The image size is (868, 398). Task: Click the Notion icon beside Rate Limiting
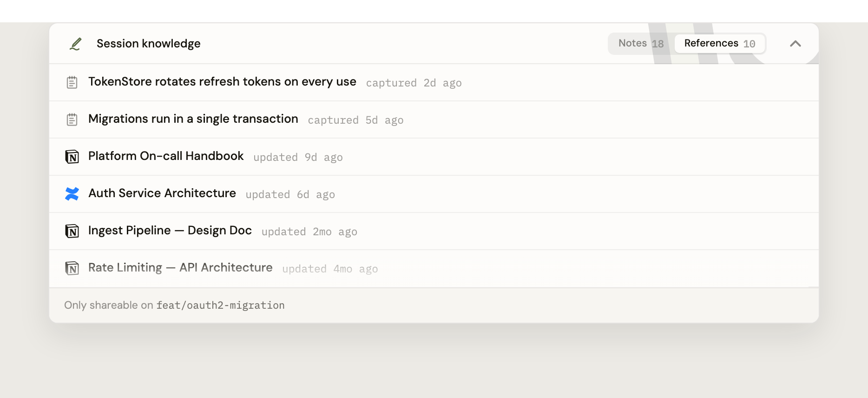click(x=72, y=268)
